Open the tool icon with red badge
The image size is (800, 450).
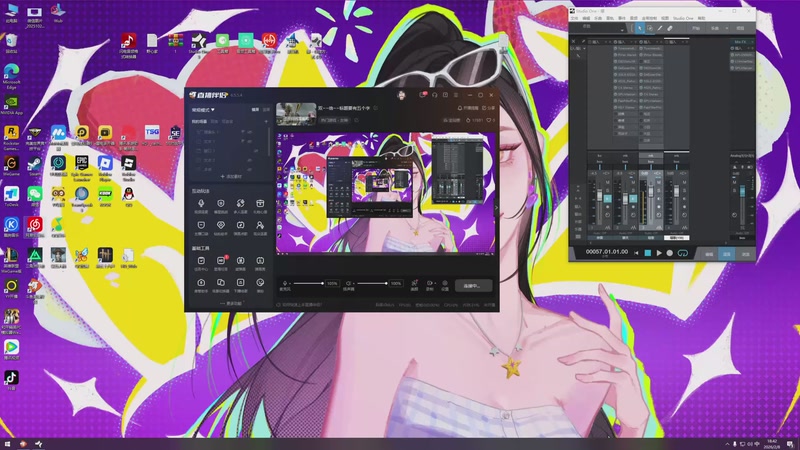(x=221, y=261)
